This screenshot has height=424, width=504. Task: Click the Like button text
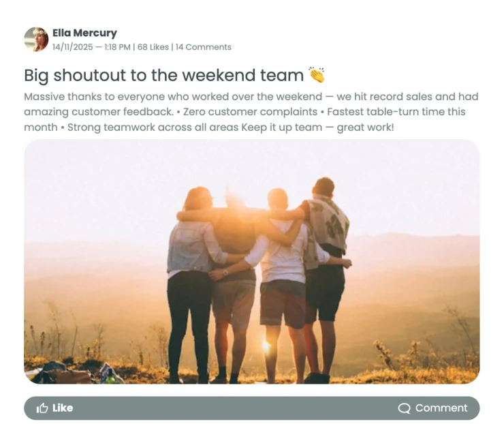click(x=63, y=408)
